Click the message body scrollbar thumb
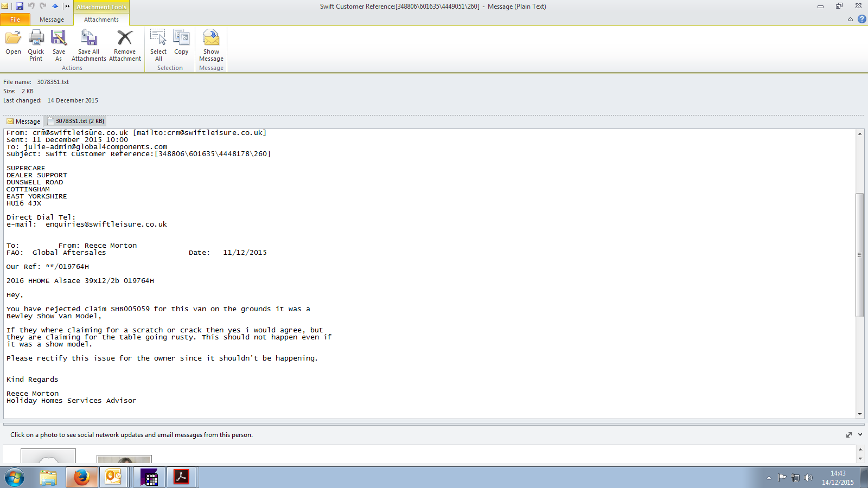This screenshot has width=868, height=488. pyautogui.click(x=859, y=255)
